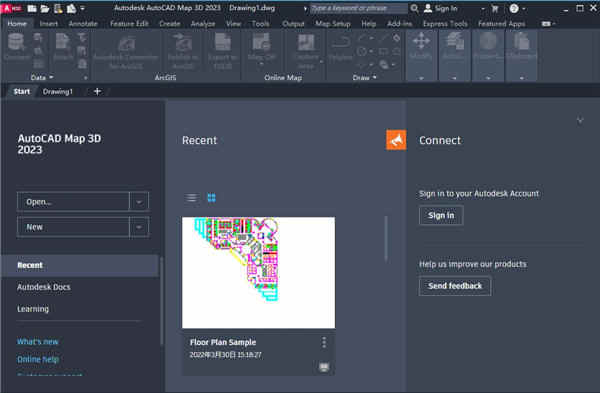Click the keyword search input field

(x=359, y=8)
